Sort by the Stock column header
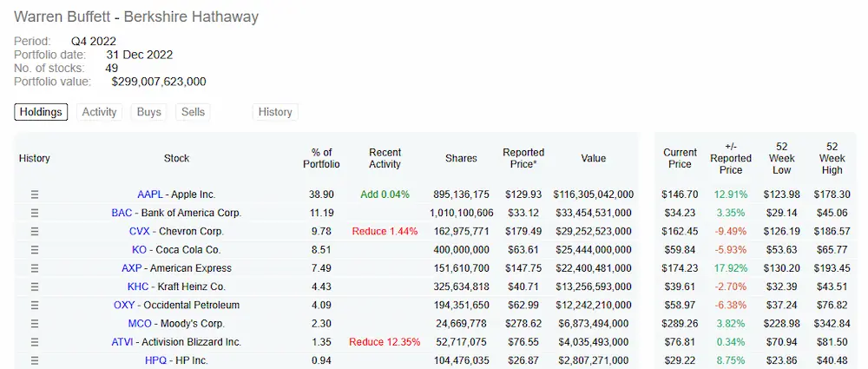 pos(176,159)
